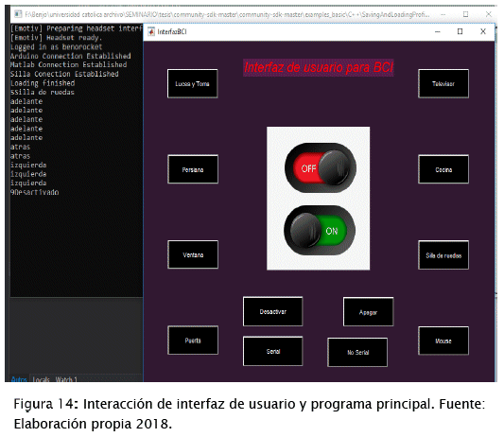
Task: Click the MATLAB icon in InterfazBCI title bar
Action: point(150,31)
